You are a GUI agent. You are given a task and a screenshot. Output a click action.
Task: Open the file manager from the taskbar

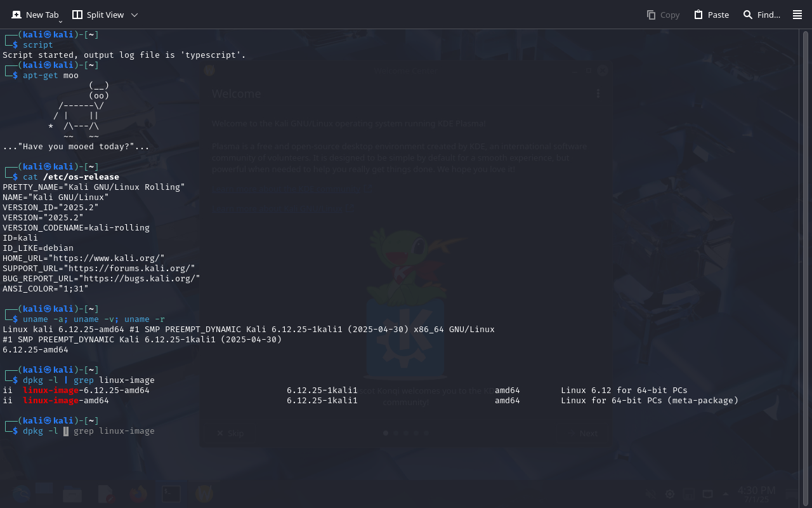tap(72, 493)
